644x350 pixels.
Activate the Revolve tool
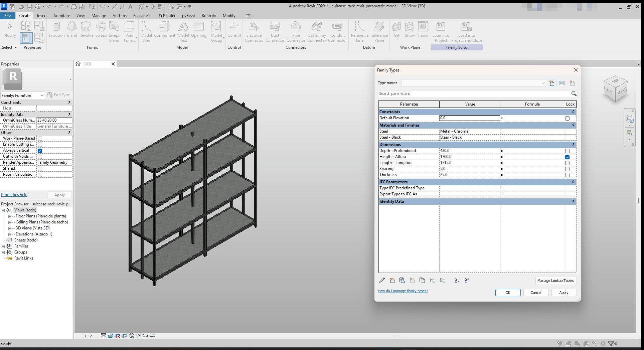click(86, 30)
